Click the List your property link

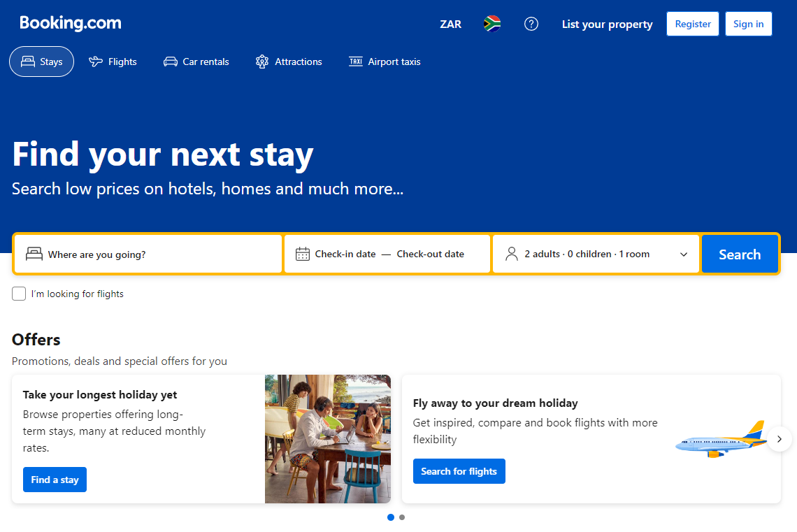click(607, 24)
